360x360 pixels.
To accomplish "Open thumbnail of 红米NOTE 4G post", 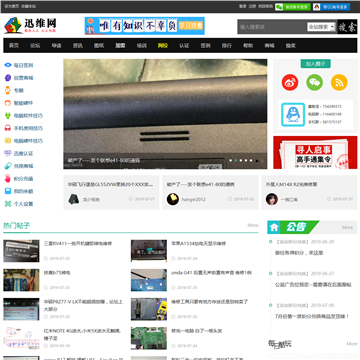I will click(21, 338).
